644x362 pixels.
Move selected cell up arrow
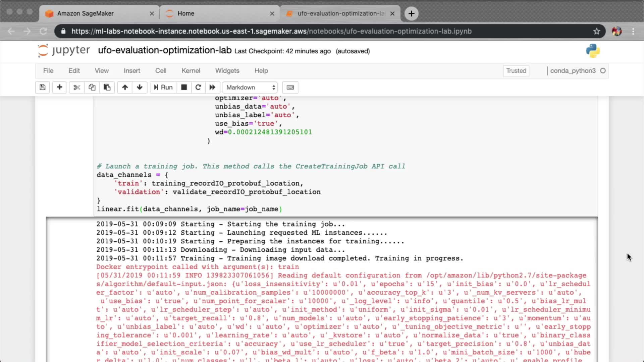coord(125,87)
